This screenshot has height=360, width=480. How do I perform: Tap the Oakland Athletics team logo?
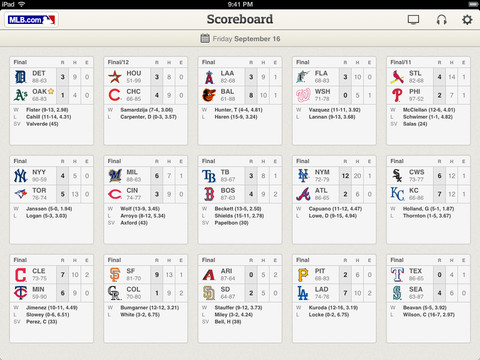[x=20, y=95]
